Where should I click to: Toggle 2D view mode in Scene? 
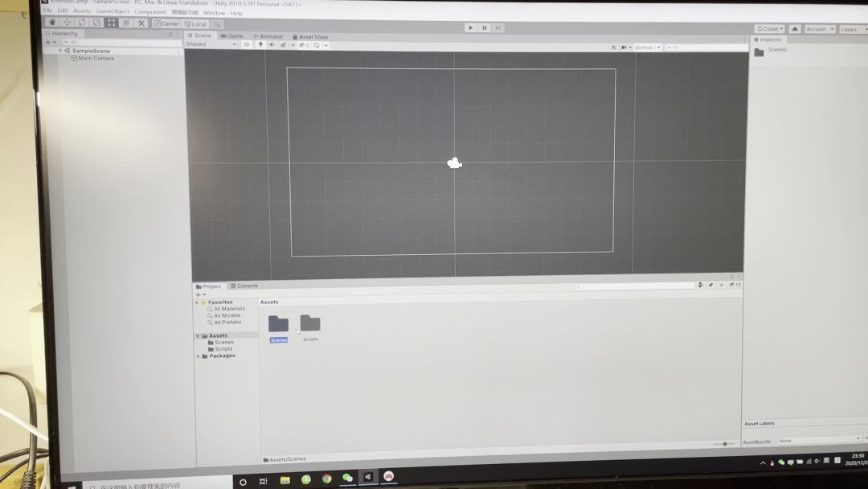click(x=247, y=45)
